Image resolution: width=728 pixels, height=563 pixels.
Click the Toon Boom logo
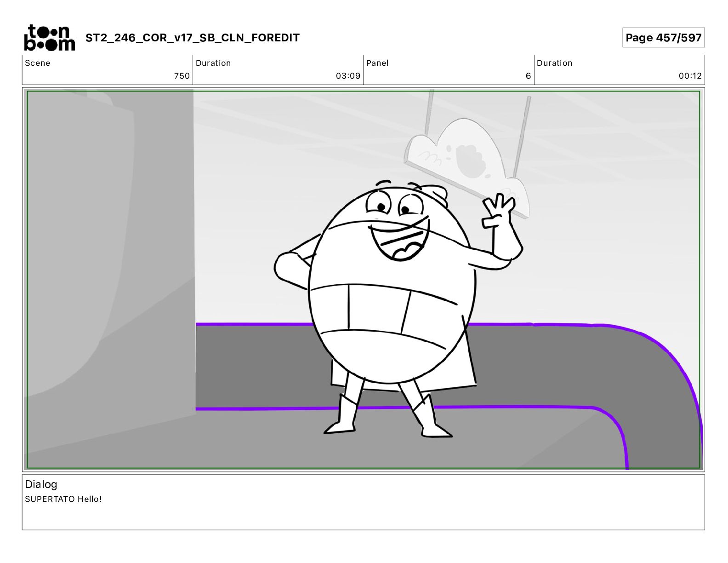(x=49, y=37)
